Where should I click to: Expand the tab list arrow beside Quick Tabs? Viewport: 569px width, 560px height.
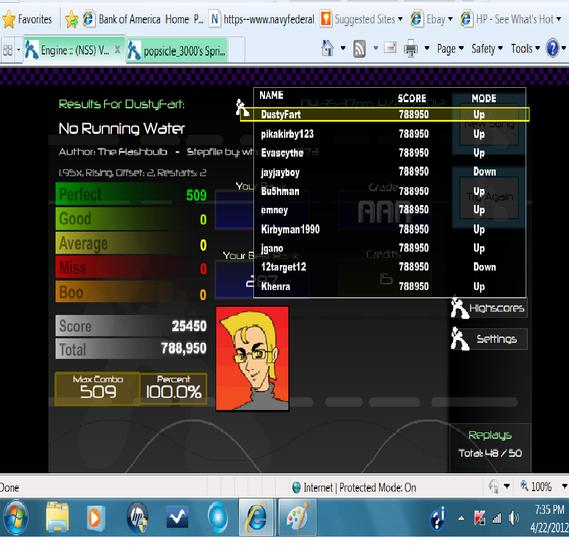(19, 50)
